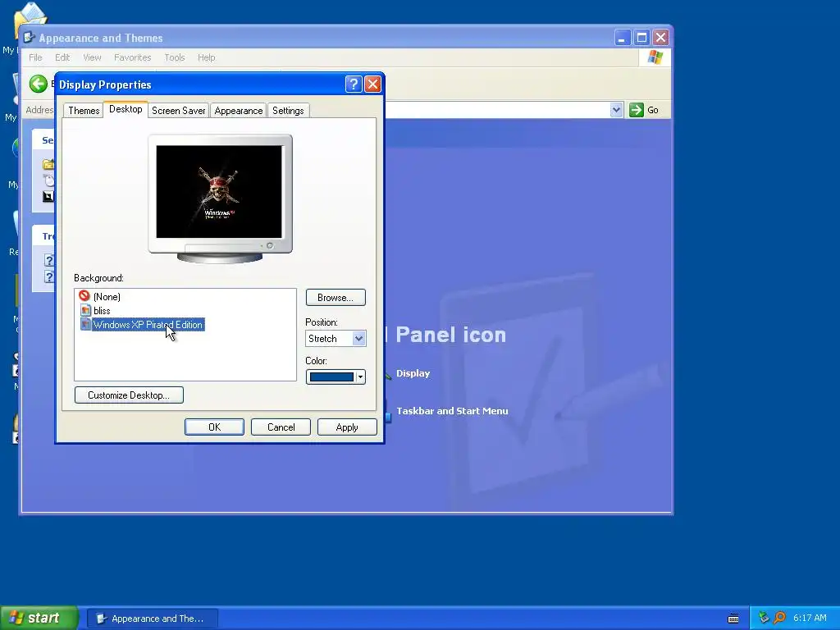This screenshot has height=630, width=840.
Task: Open the Tools menu
Action: tap(175, 57)
